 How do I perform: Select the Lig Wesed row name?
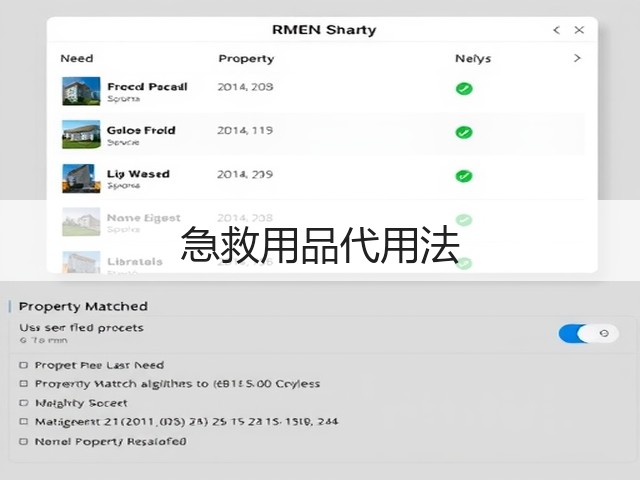coord(138,174)
